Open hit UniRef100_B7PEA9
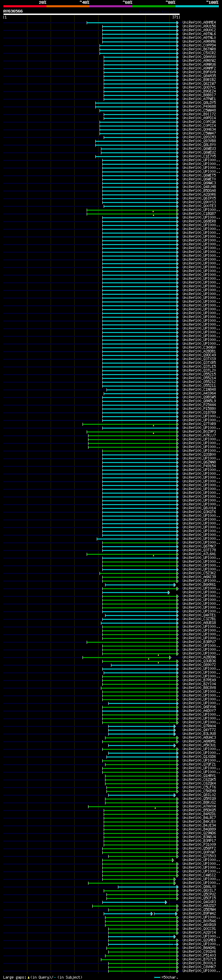 (x=199, y=680)
